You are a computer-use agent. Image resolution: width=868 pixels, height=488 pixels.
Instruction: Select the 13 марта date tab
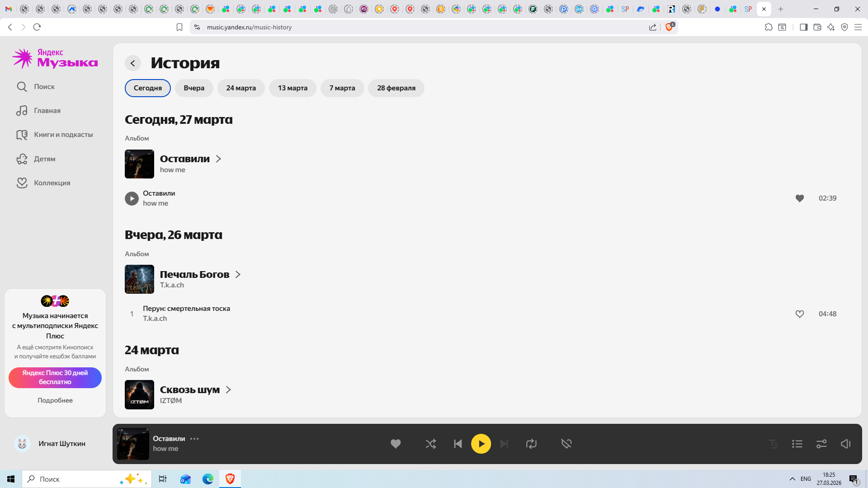[x=292, y=88]
